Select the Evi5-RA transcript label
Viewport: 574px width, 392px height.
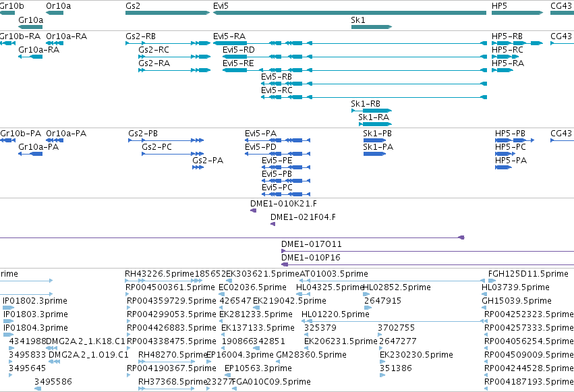click(x=229, y=36)
